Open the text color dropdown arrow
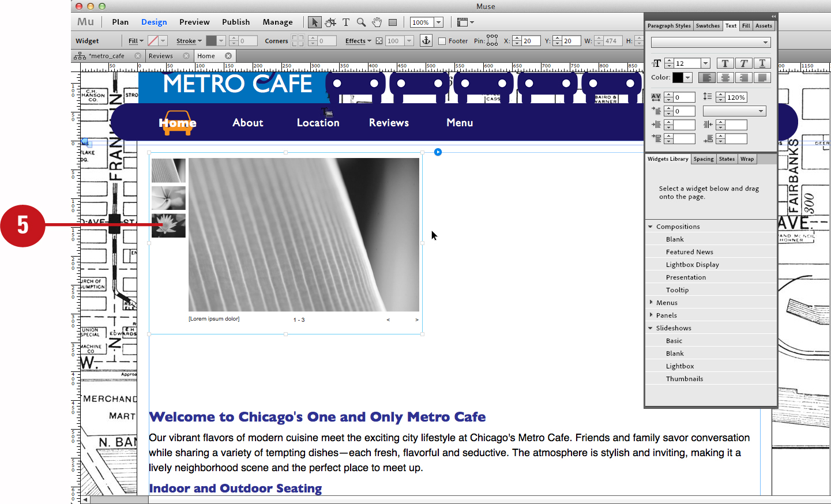831x504 pixels. click(687, 78)
